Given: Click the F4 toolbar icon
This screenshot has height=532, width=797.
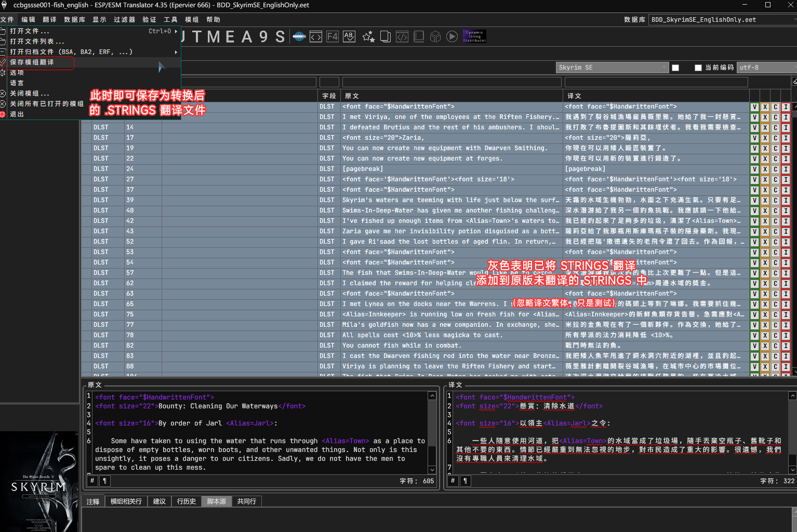Looking at the screenshot, I should [x=333, y=36].
